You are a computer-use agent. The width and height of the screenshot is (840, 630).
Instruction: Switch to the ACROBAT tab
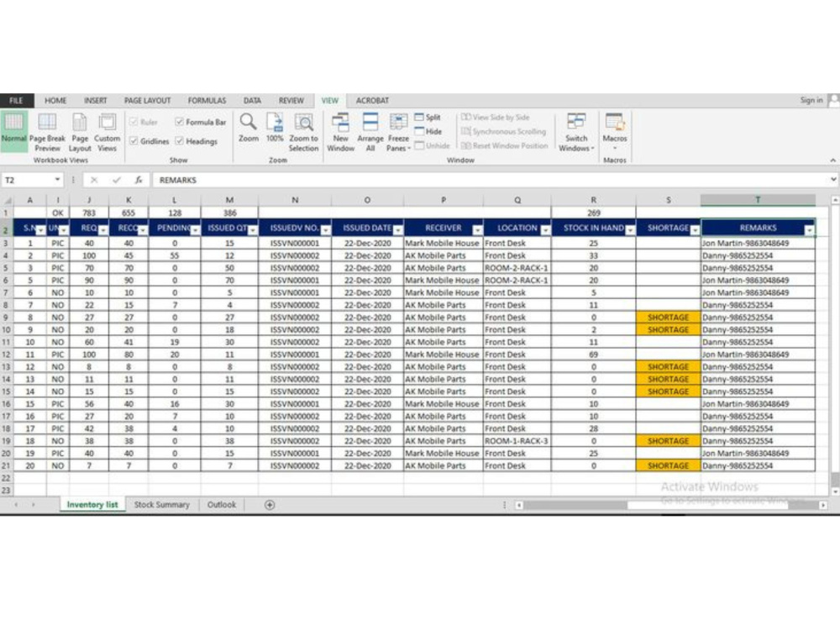pos(372,101)
